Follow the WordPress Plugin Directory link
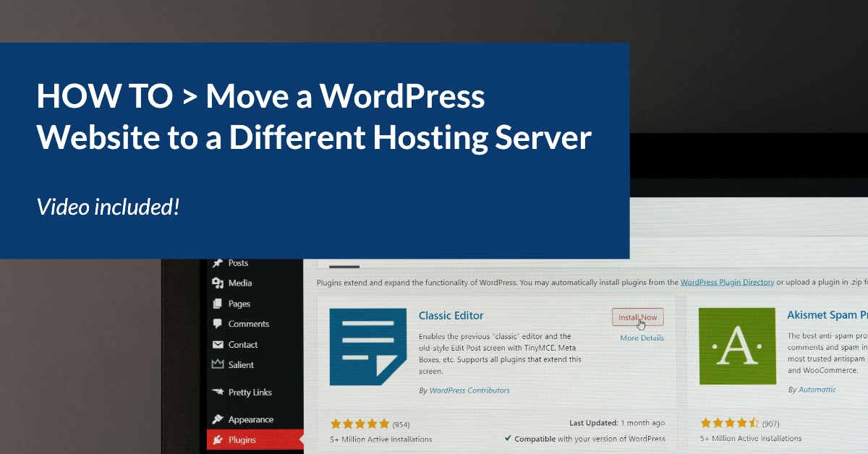This screenshot has height=454, width=868. 727,282
